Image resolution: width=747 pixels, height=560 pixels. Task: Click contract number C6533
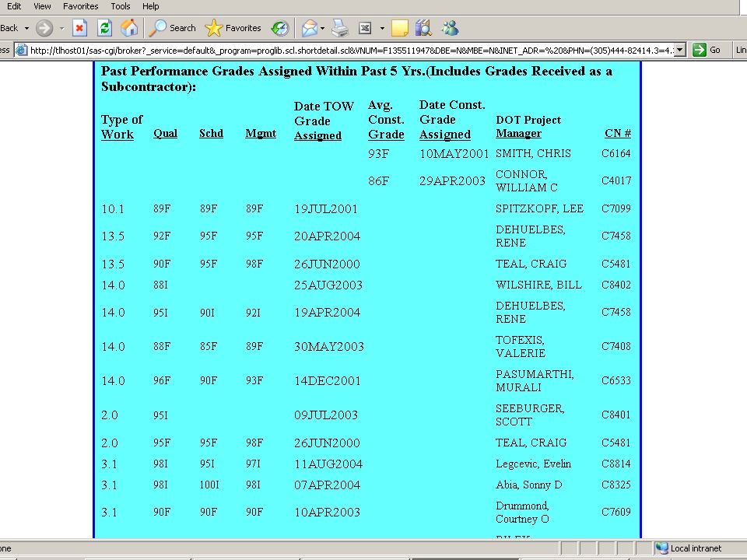tap(616, 380)
